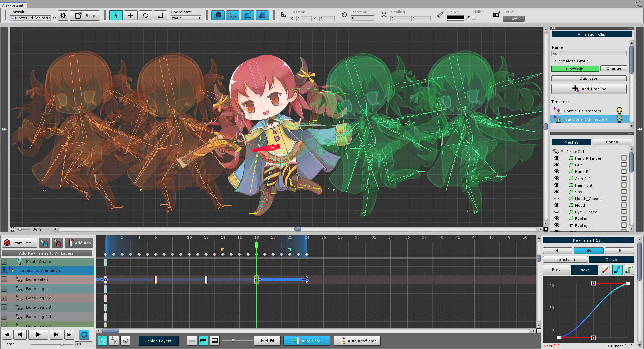The height and width of the screenshot is (349, 644).
Task: Choose the Select tool arrow
Action: click(x=116, y=15)
